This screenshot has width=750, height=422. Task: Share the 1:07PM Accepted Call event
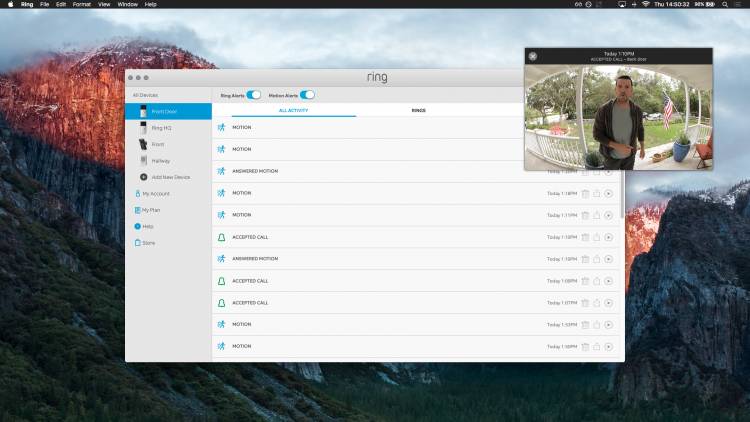596,303
